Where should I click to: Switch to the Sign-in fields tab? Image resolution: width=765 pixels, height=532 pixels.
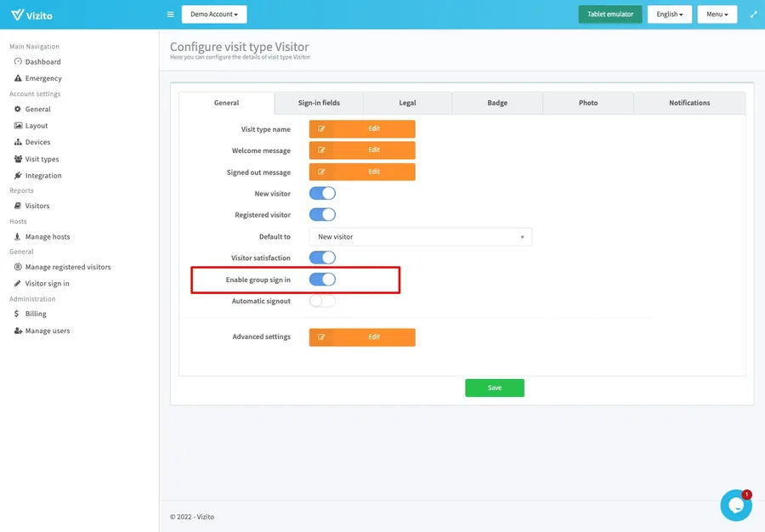click(x=319, y=103)
